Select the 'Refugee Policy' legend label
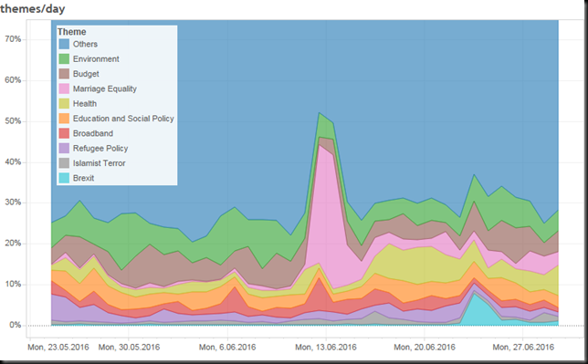Screen dimensions: 588x364 tap(100, 148)
